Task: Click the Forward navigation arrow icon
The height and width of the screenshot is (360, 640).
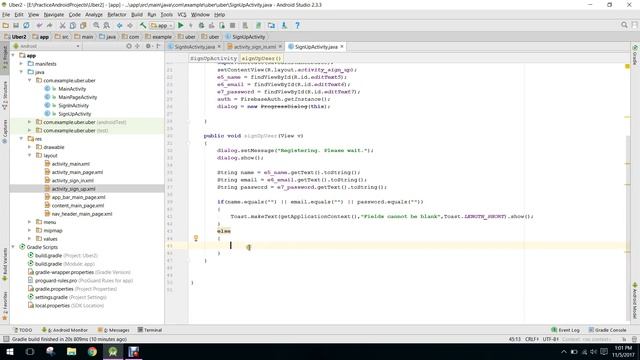Action: [x=130, y=25]
